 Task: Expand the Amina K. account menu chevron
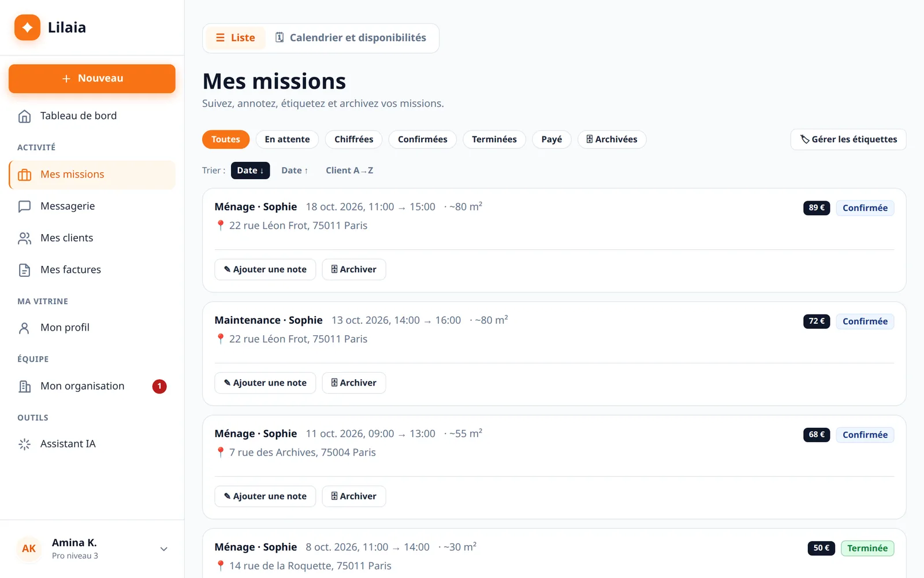click(x=164, y=549)
